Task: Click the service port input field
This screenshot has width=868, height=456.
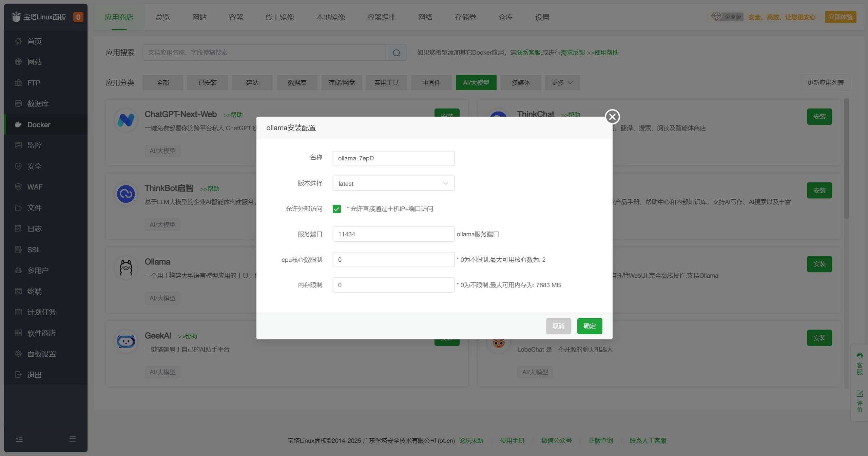Action: pos(393,234)
